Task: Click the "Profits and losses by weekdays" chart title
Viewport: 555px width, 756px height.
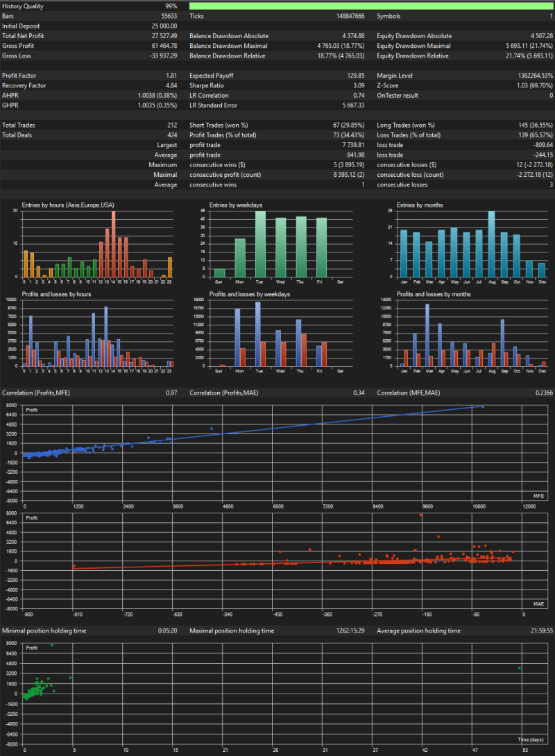Action: (x=250, y=294)
